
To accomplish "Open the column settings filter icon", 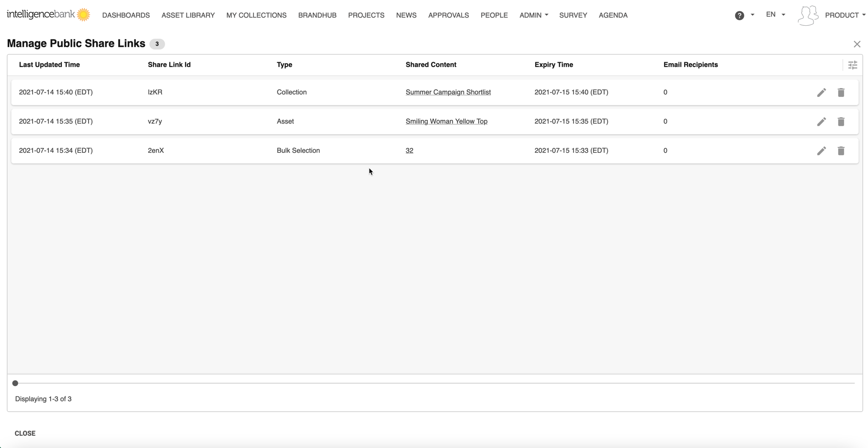I will point(852,65).
